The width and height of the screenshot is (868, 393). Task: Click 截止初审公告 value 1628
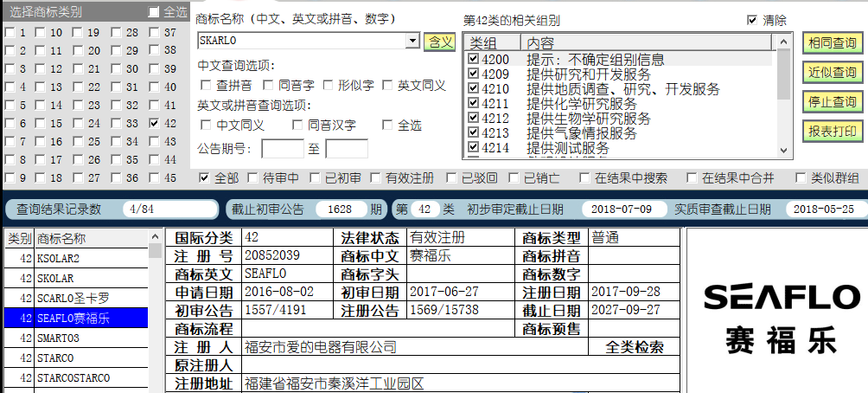click(x=341, y=209)
